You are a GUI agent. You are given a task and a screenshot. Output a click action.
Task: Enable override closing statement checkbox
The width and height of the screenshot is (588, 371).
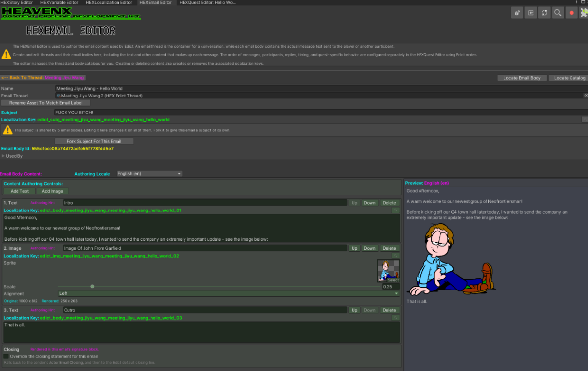(x=6, y=356)
